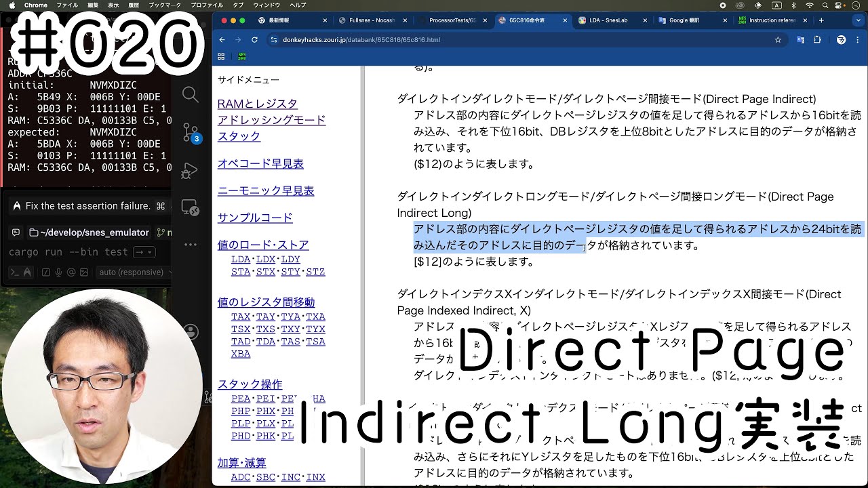Open the RAMとレジスタ sidebar link

pos(257,104)
